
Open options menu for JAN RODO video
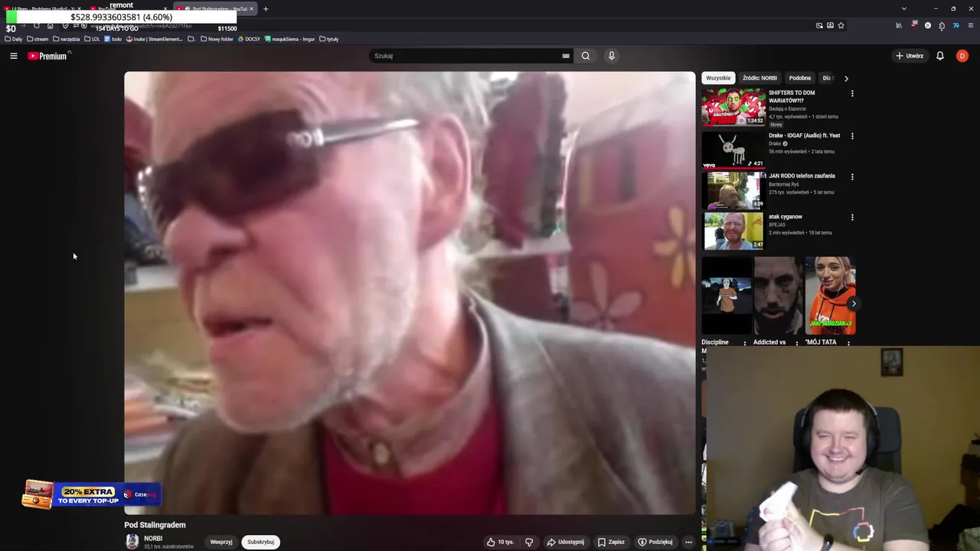[x=852, y=177]
